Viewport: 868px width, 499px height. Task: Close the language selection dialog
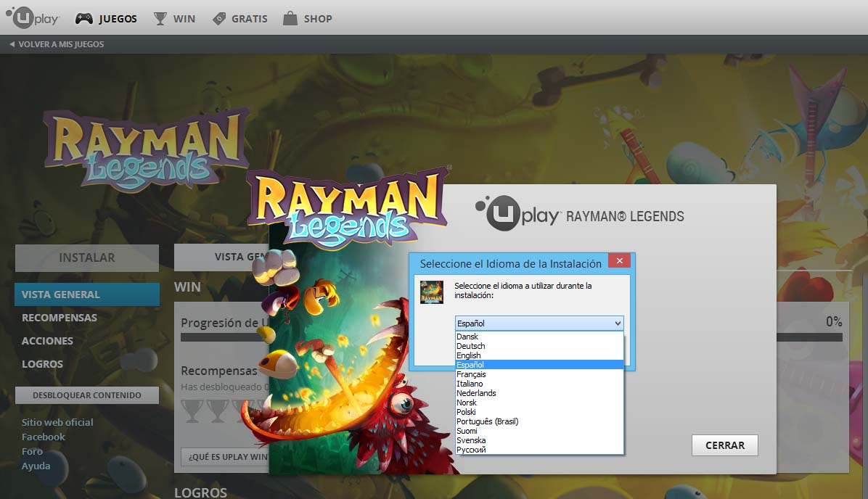coord(620,260)
